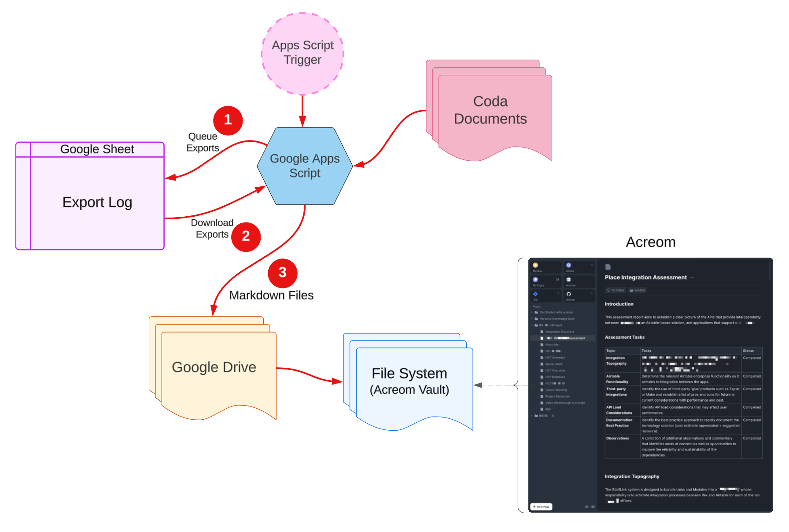Open the ellipsis menu beside page title
Screen dimensions: 789x532
tap(692, 278)
